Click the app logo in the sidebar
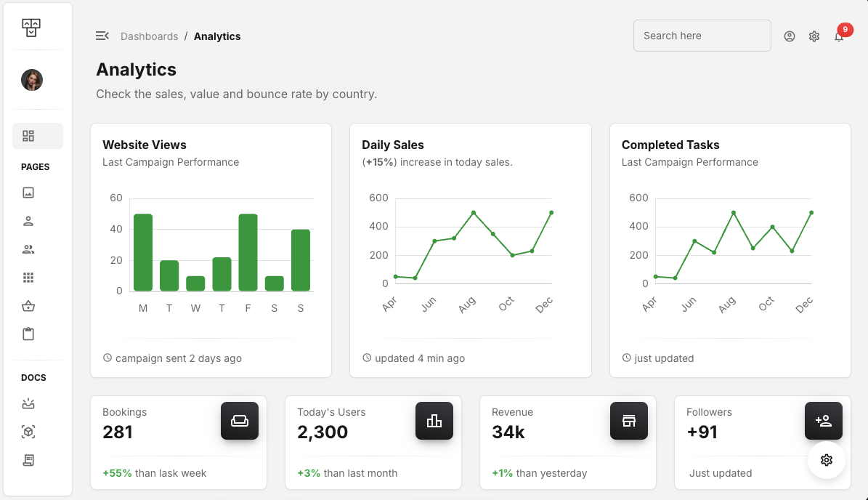868x500 pixels. [31, 27]
